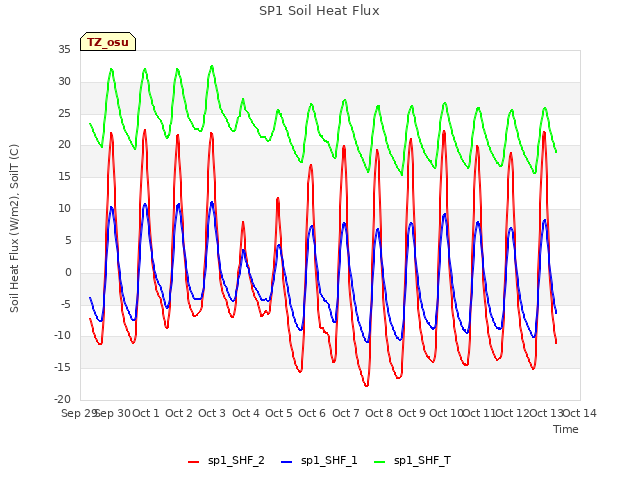Click the 0 y-axis tick label
This screenshot has height=480, width=640.
(x=68, y=273)
